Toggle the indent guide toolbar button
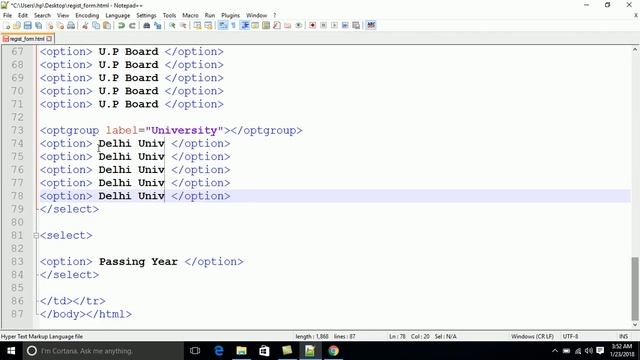Image resolution: width=640 pixels, height=360 pixels. [244, 25]
